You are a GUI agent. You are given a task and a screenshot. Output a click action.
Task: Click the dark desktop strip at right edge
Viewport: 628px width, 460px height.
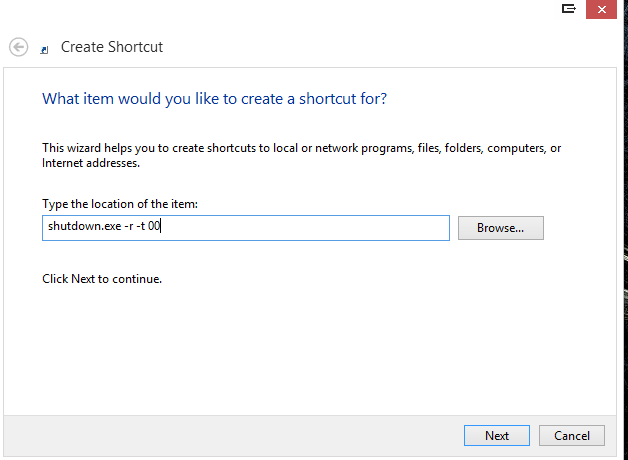coord(625,240)
